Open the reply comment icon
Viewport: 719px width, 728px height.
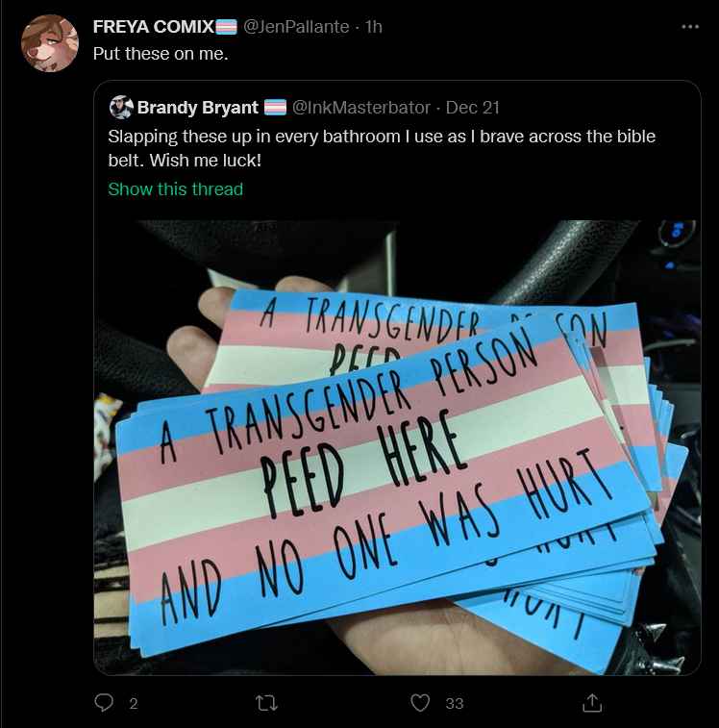(x=104, y=702)
